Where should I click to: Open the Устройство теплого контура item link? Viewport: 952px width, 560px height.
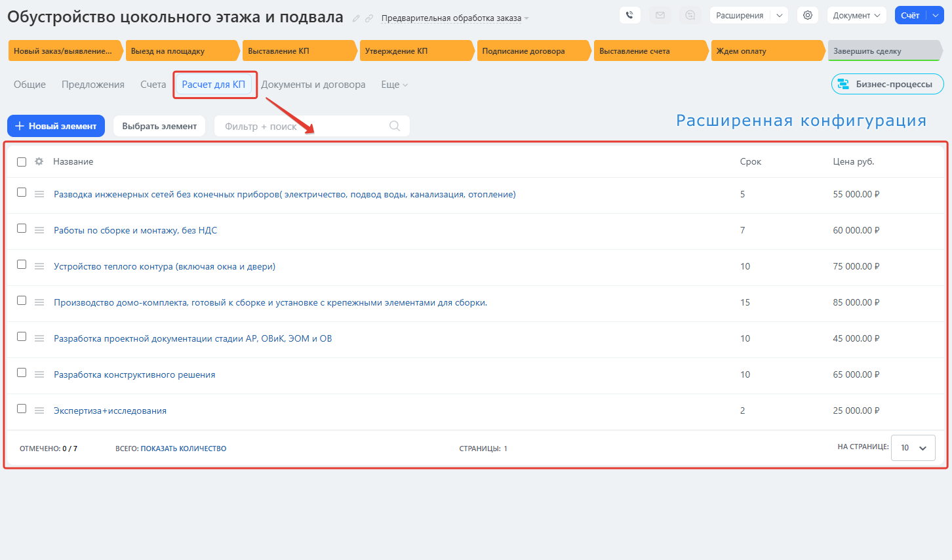(x=165, y=266)
